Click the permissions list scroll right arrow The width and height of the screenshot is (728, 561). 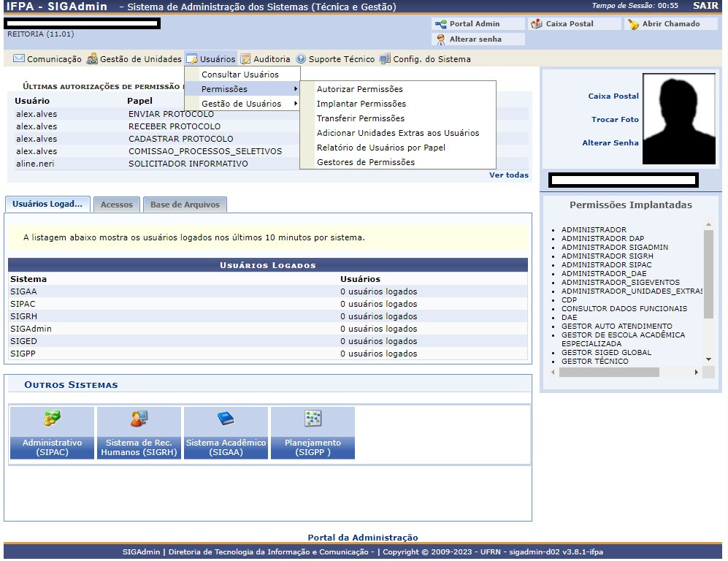pos(696,372)
